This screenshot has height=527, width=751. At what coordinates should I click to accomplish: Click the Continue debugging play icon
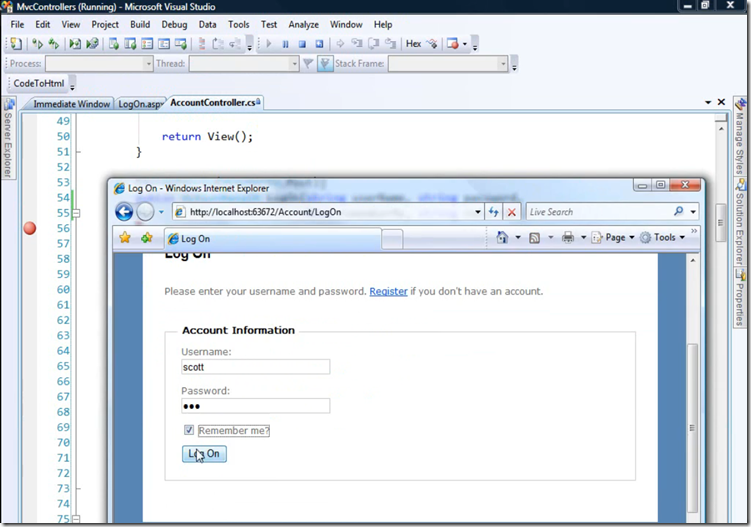tap(269, 44)
